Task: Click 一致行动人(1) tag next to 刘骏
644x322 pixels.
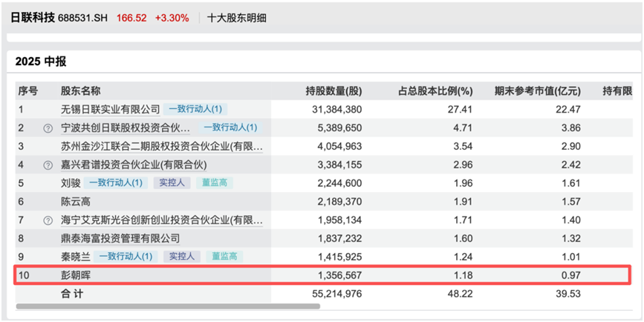Action: 116,183
